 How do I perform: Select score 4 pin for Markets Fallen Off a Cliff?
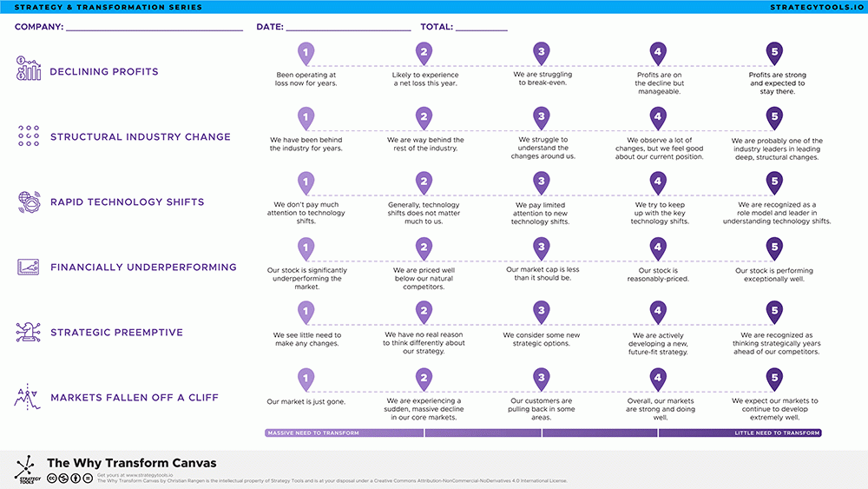tap(658, 380)
